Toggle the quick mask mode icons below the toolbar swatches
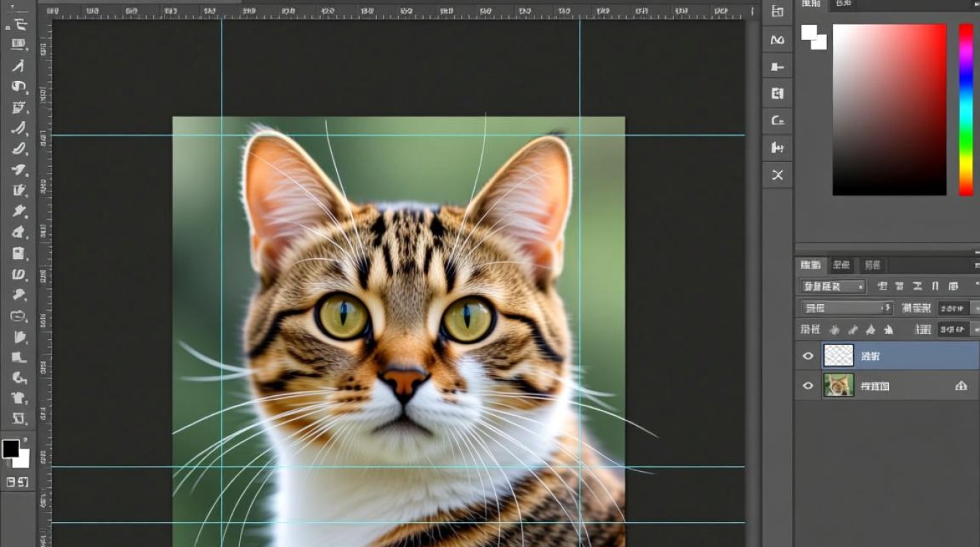The image size is (980, 547). click(x=17, y=482)
